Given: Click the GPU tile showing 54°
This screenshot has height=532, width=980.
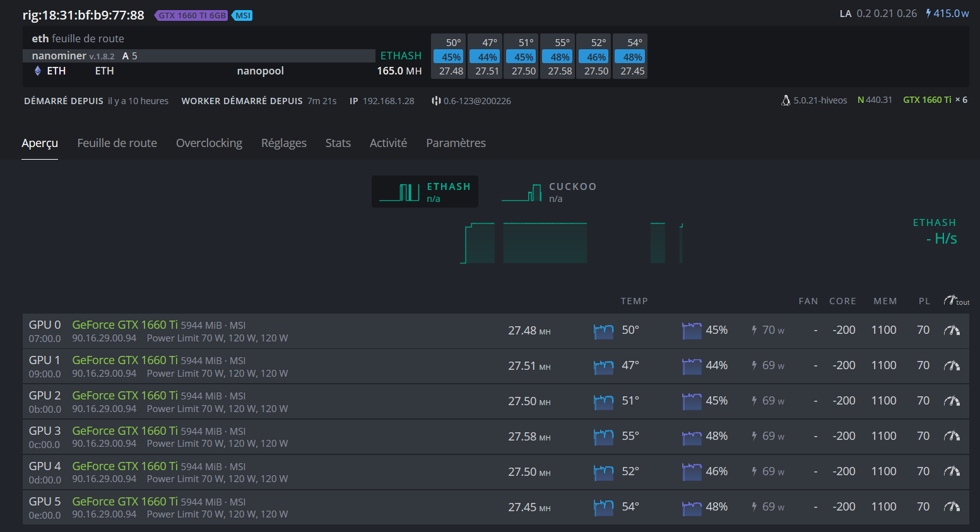Looking at the screenshot, I should 630,56.
